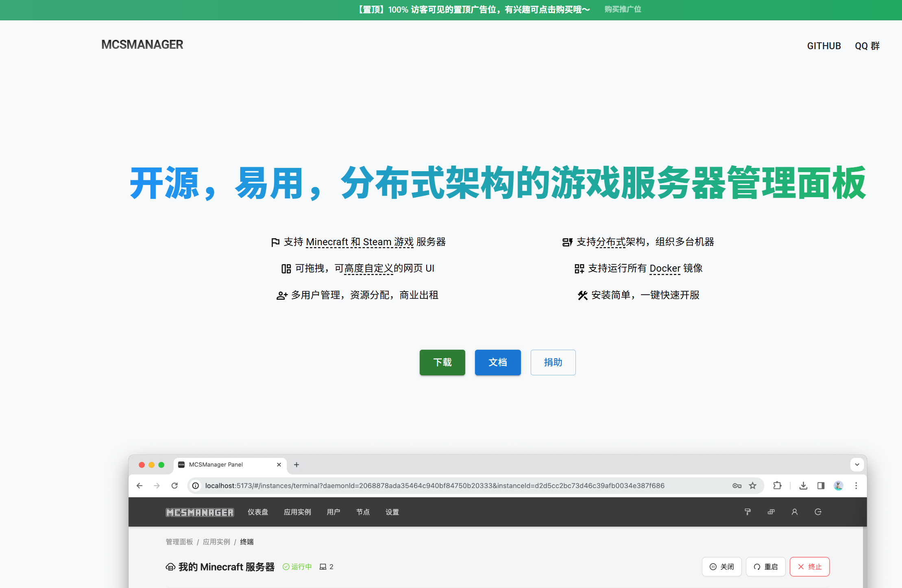Click the paint roller theme icon
Image resolution: width=902 pixels, height=588 pixels.
(747, 512)
